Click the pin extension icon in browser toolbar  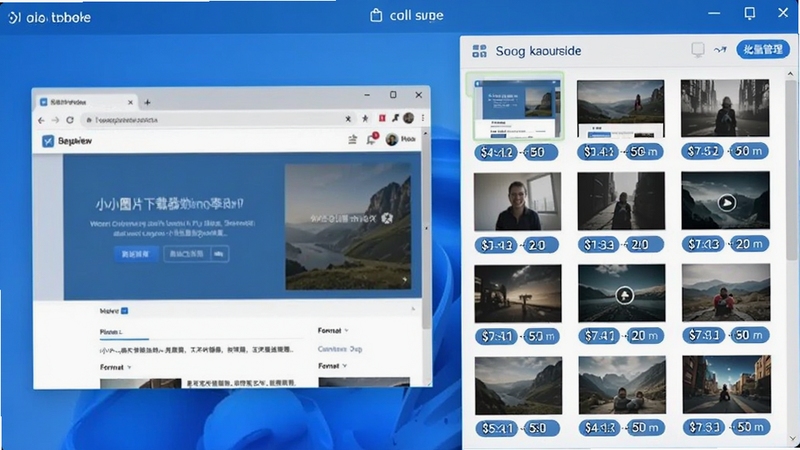tap(395, 118)
